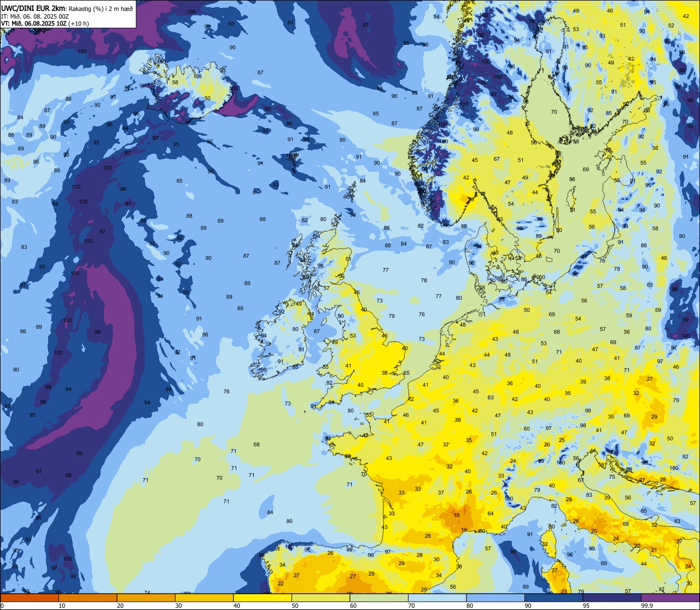Click the legend tick label '99.9'
Viewport: 700px width, 610px height.
[x=646, y=606]
